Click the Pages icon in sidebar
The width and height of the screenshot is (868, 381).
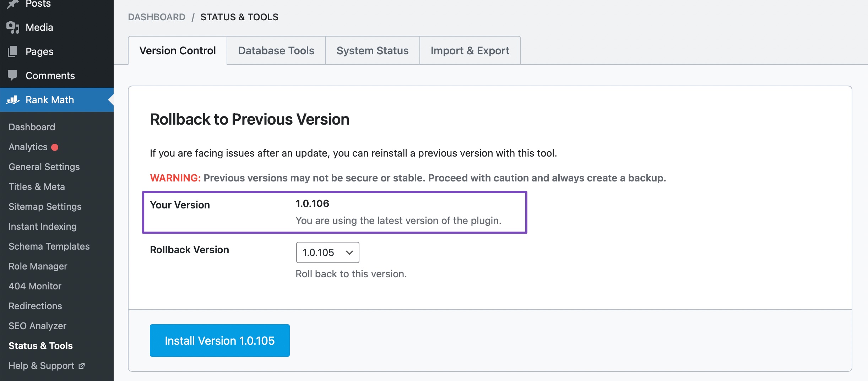[12, 51]
